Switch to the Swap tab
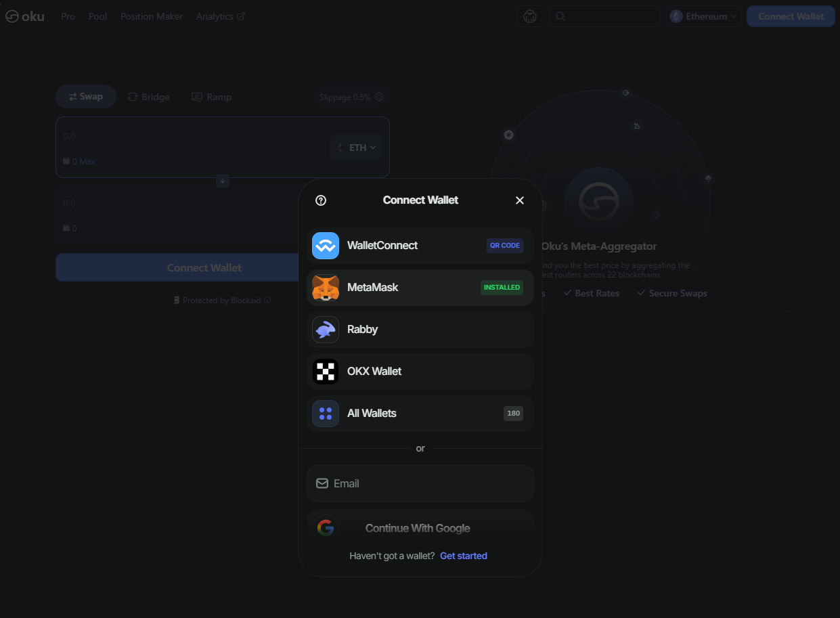This screenshot has width=840, height=618. click(86, 97)
